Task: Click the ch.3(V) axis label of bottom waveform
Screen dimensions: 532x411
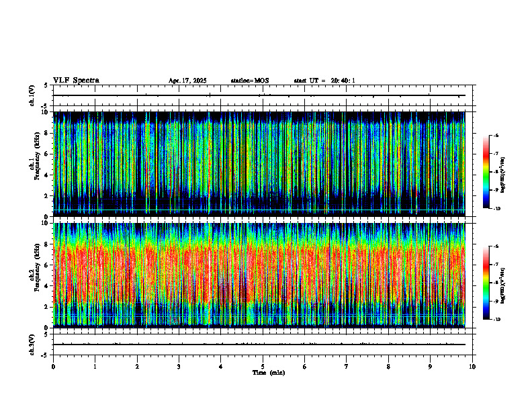Action: pyautogui.click(x=32, y=345)
